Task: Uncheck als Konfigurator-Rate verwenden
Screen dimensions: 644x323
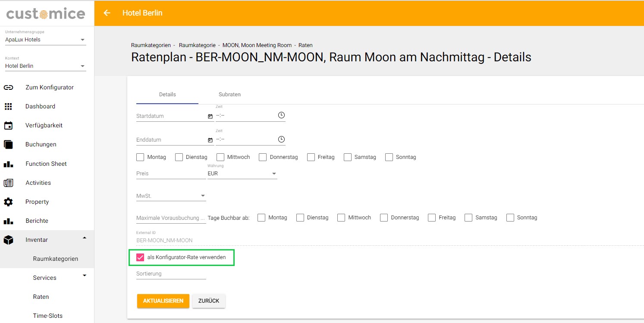Action: pos(140,257)
